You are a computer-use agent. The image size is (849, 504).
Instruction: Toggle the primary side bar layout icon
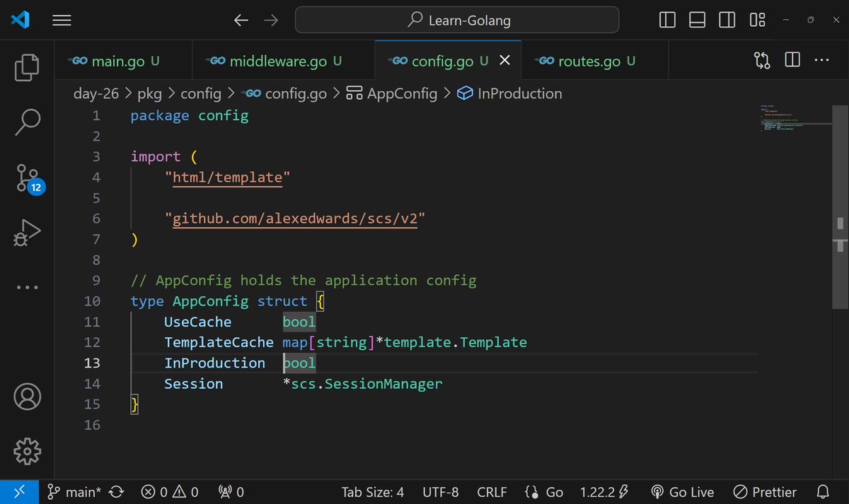[x=667, y=20]
